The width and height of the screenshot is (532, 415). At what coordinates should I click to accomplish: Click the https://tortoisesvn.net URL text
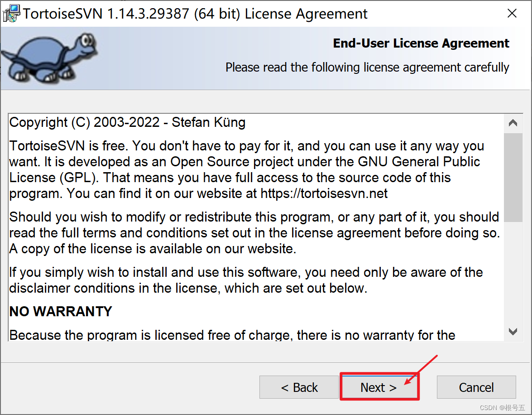324,193
